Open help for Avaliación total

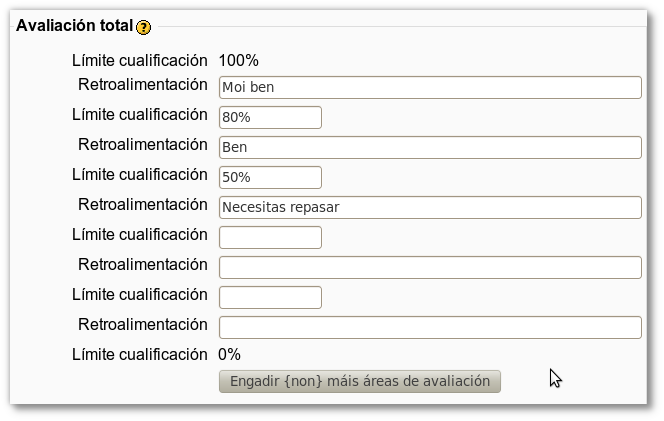pyautogui.click(x=144, y=27)
